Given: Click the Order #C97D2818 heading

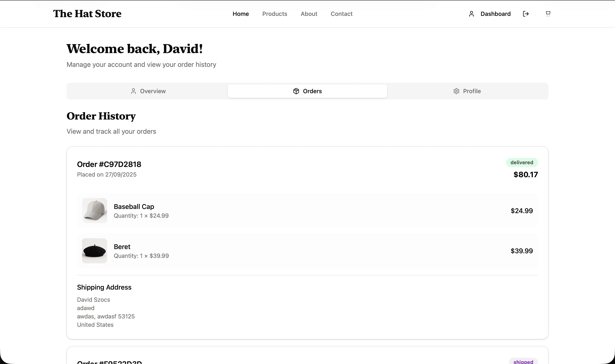Looking at the screenshot, I should point(109,164).
